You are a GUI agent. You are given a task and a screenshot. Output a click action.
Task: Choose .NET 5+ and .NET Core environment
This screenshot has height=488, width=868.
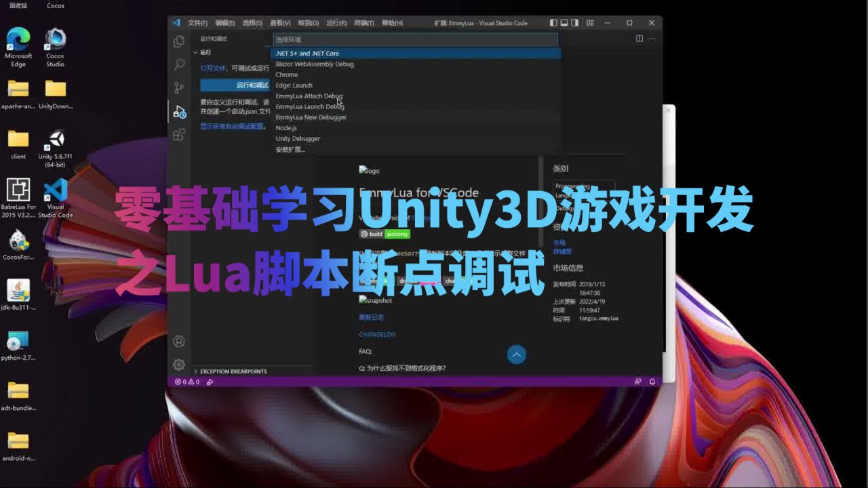pyautogui.click(x=416, y=53)
